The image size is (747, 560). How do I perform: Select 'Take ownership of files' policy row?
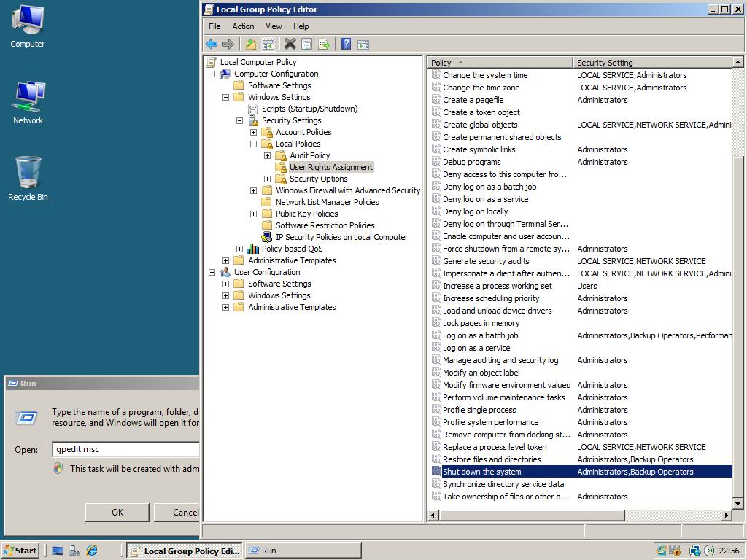(581, 496)
